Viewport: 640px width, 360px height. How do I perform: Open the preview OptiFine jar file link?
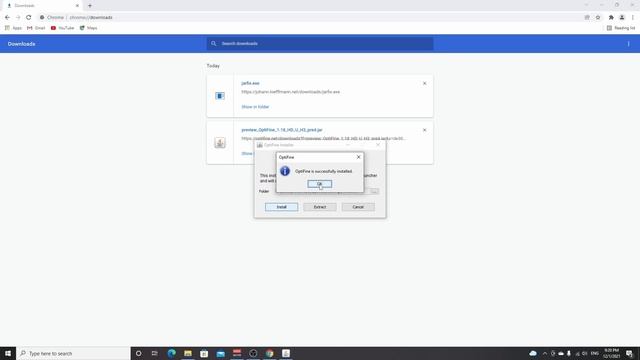(282, 130)
